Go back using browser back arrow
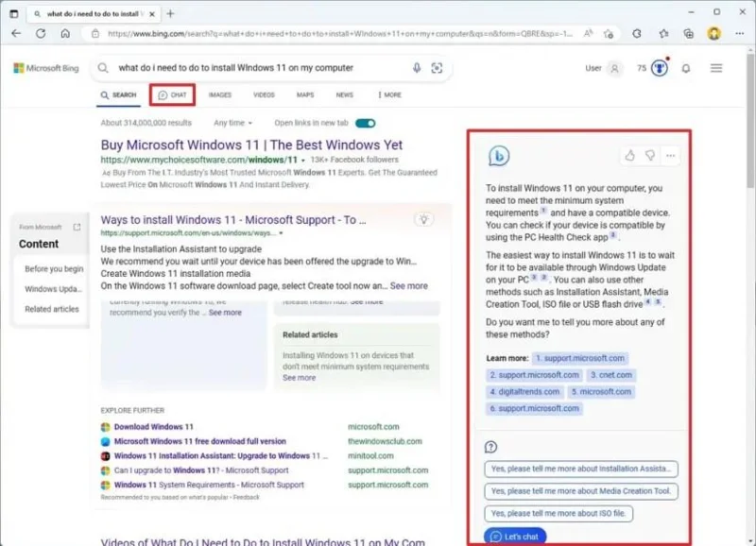 click(x=16, y=33)
